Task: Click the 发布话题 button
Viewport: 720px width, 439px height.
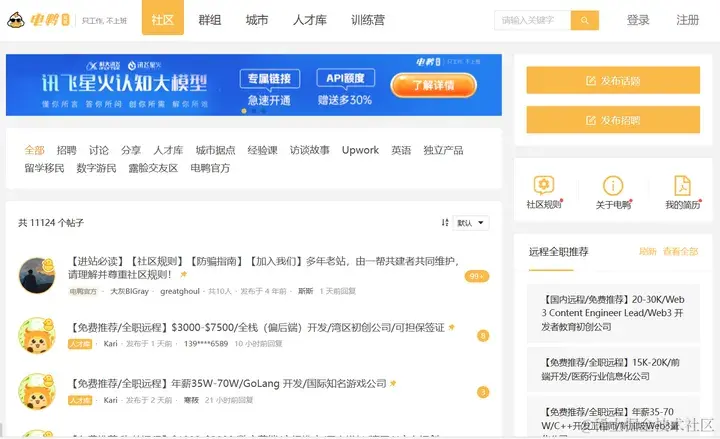Action: tap(613, 80)
